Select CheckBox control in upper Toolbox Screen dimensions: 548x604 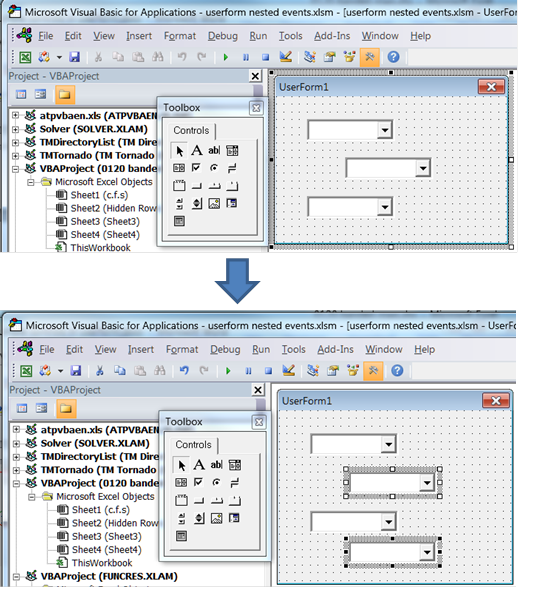tap(196, 168)
